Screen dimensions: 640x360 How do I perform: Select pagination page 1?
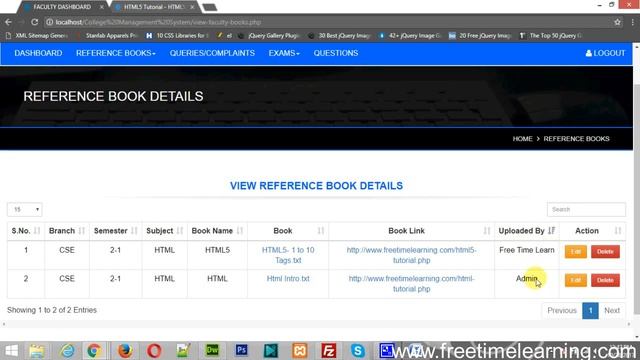[590, 311]
